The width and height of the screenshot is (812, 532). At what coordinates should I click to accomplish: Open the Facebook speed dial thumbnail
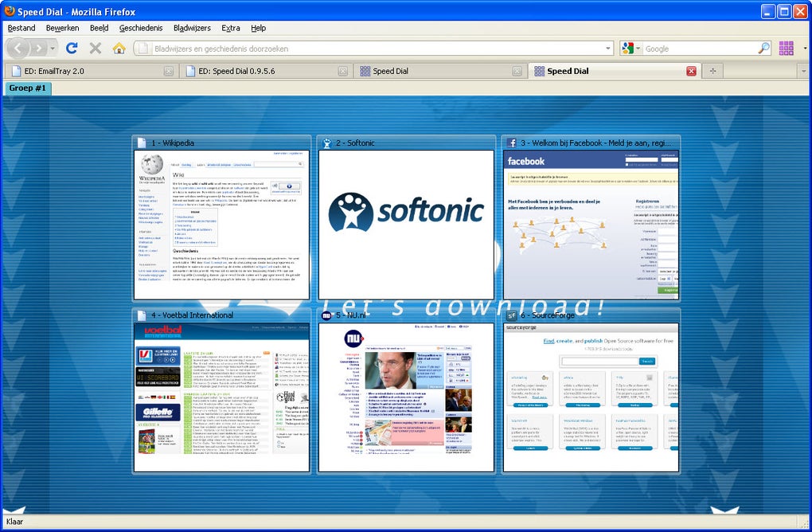click(591, 225)
